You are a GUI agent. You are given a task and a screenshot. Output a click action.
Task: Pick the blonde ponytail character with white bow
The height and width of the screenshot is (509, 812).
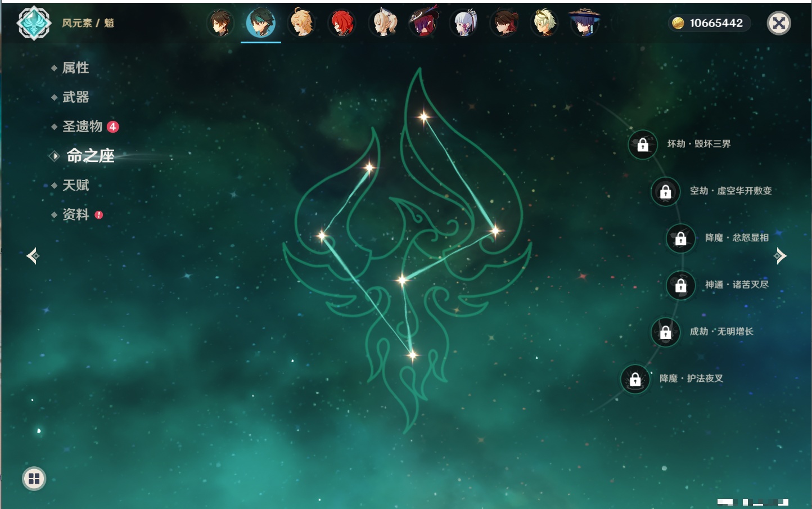point(383,23)
